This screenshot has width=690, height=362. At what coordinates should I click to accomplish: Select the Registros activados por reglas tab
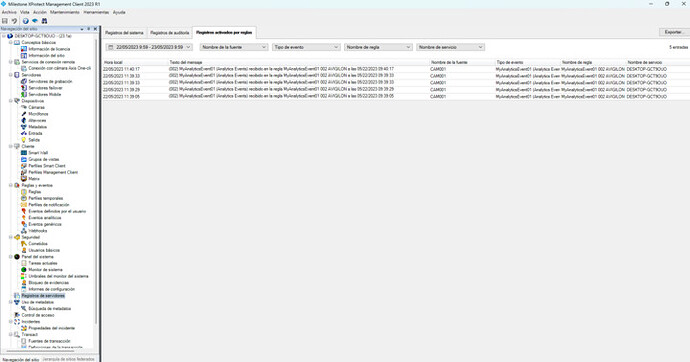tap(224, 33)
